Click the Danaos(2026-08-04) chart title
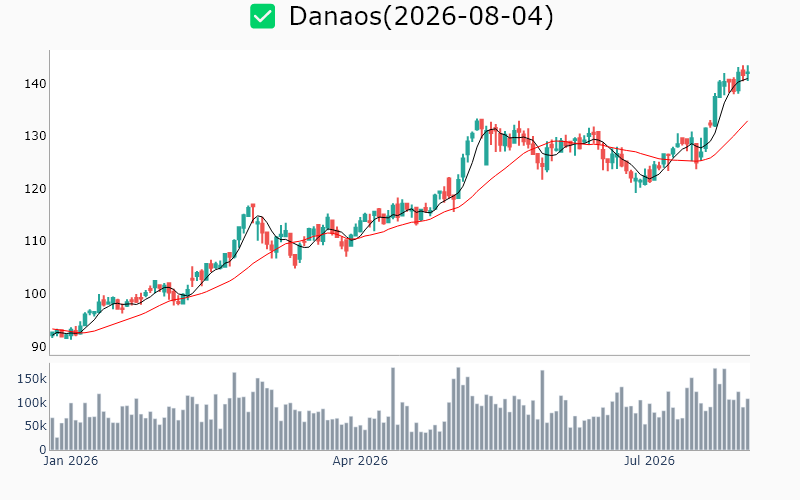Image resolution: width=800 pixels, height=500 pixels. tap(421, 16)
